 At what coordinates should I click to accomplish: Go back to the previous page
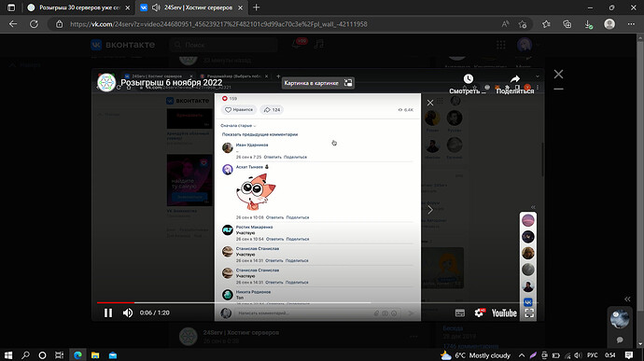[x=13, y=24]
